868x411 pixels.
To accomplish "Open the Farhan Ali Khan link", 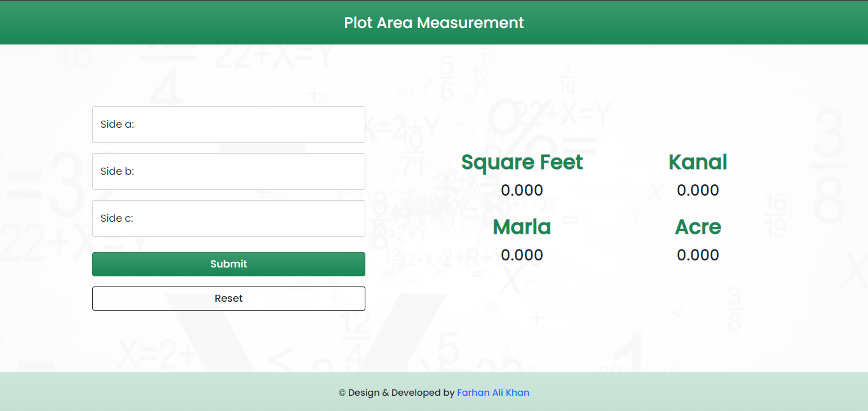I will tap(493, 393).
